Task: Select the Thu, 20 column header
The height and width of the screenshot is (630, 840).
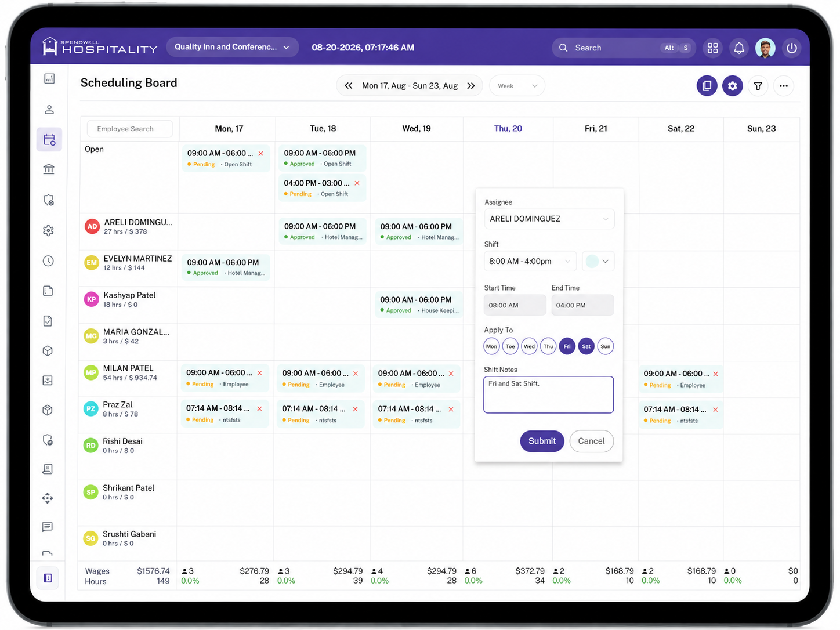Action: click(508, 129)
